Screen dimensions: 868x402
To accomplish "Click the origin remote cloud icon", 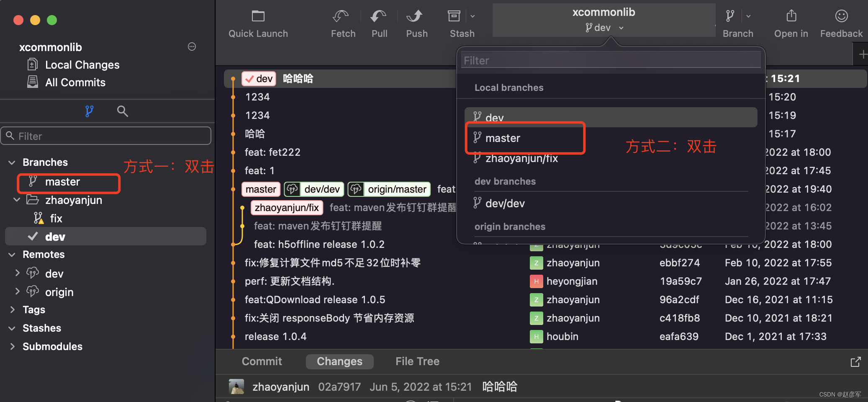I will coord(33,291).
